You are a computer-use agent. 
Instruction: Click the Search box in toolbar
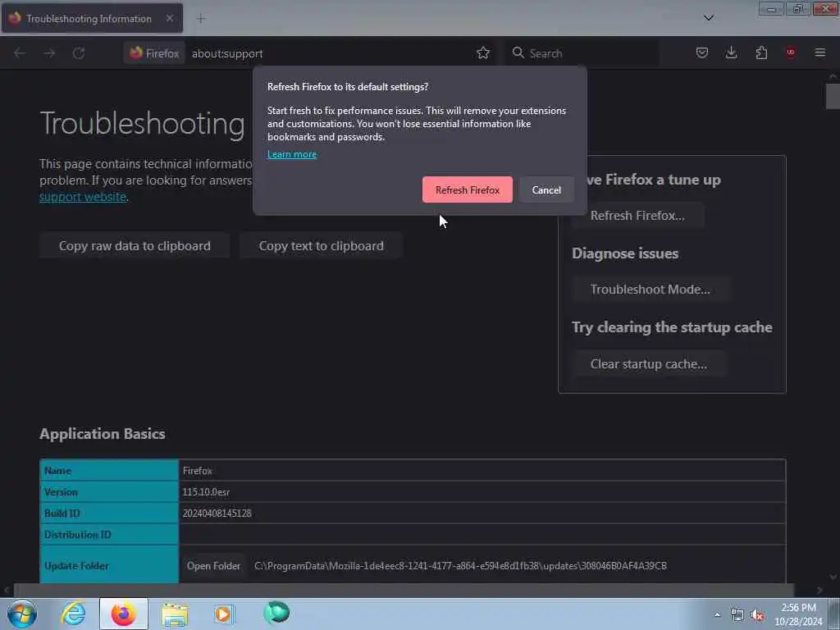[582, 53]
